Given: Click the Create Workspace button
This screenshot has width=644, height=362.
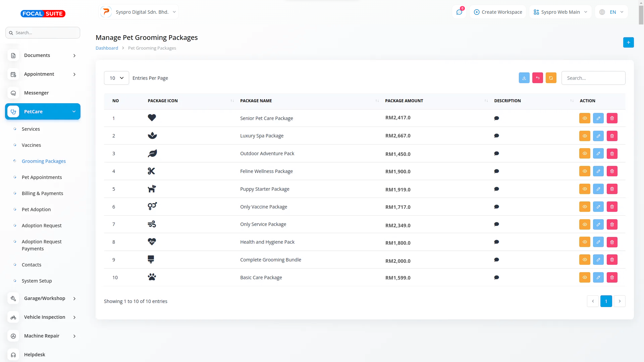Looking at the screenshot, I should point(498,12).
